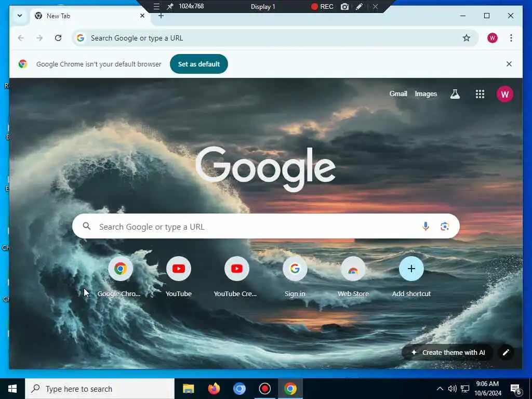Open annotation pencil in recorder toolbar
The height and width of the screenshot is (399, 532).
[x=359, y=6]
